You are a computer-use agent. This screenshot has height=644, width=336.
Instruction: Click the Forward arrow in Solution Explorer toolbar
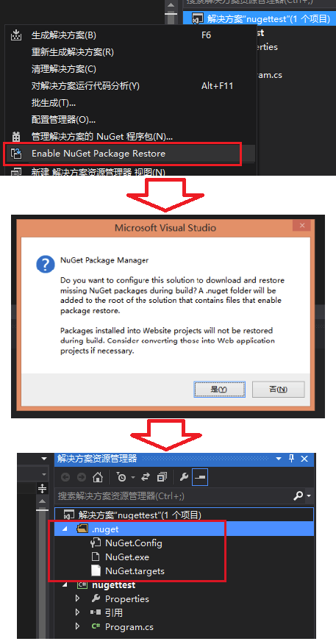[x=82, y=477]
